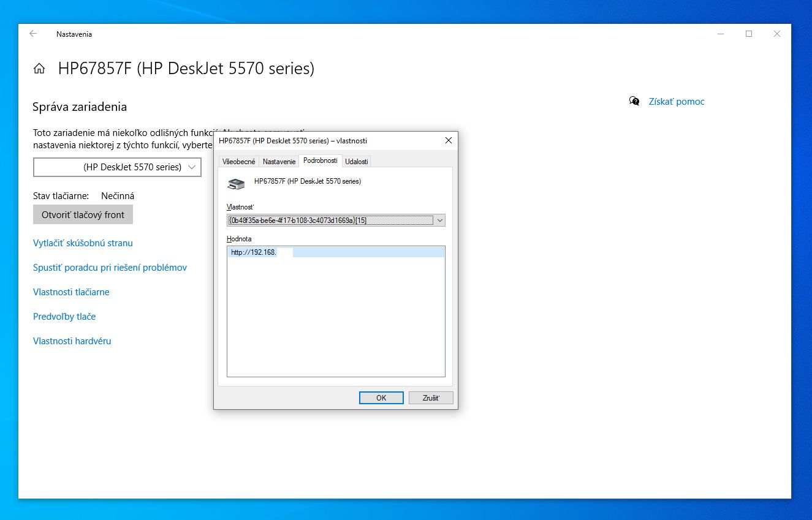Open the Udalosti tab
The image size is (812, 520).
[x=356, y=162]
